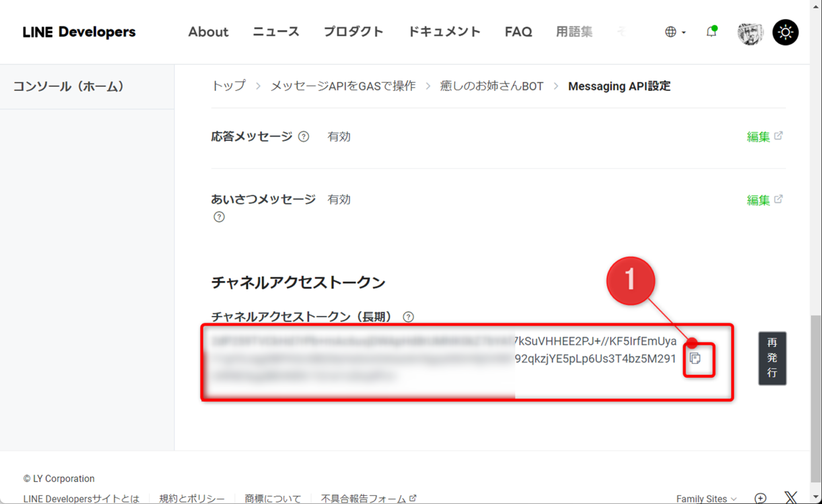Click the globe language icon
This screenshot has height=504, width=822.
(671, 32)
